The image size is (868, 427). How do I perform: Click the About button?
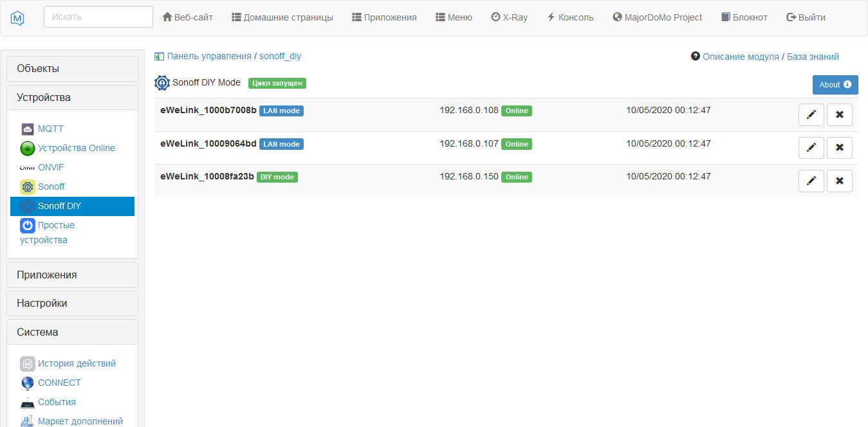[x=835, y=85]
